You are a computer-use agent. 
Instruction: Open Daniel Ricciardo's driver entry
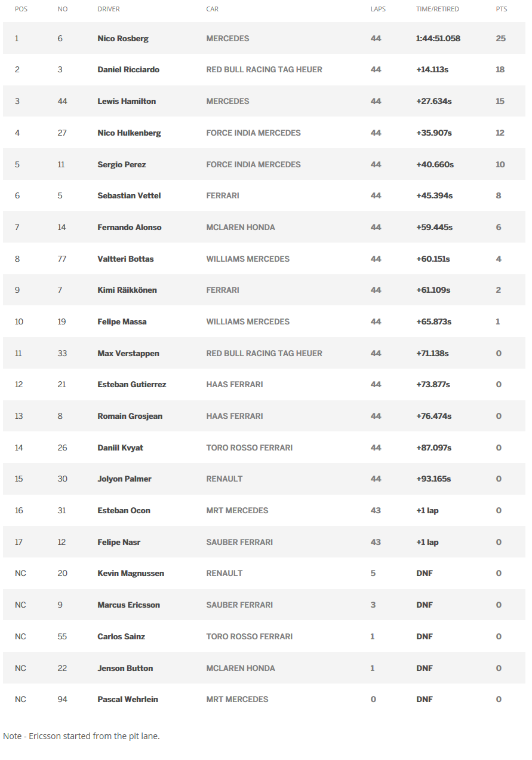pyautogui.click(x=128, y=70)
